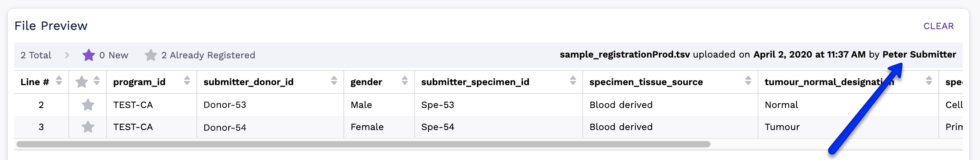Select the 0 New filter
This screenshot has width=980, height=160.
(114, 55)
